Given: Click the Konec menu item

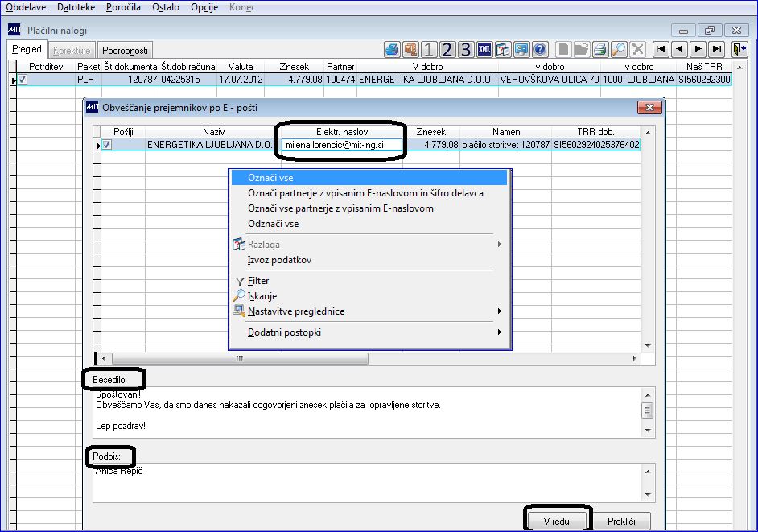Looking at the screenshot, I should click(x=242, y=7).
